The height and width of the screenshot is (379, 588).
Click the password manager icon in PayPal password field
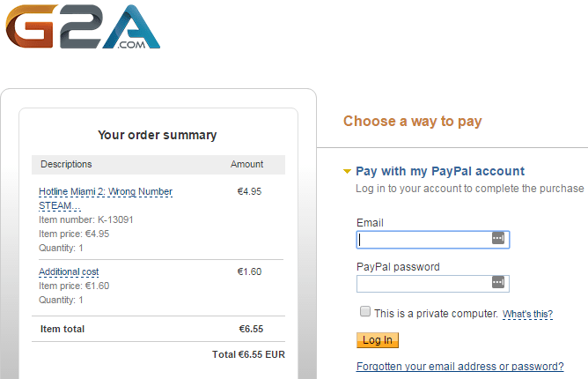498,282
